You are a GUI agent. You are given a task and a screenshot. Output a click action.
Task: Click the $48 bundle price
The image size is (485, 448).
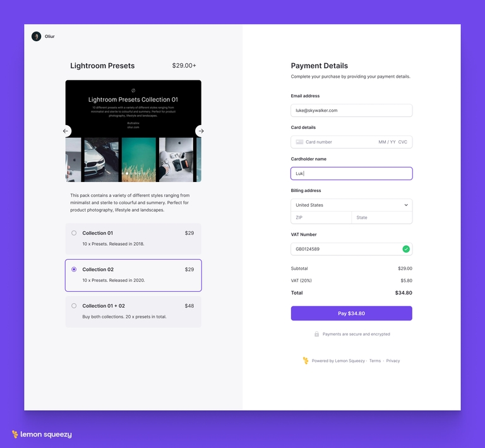click(x=189, y=306)
